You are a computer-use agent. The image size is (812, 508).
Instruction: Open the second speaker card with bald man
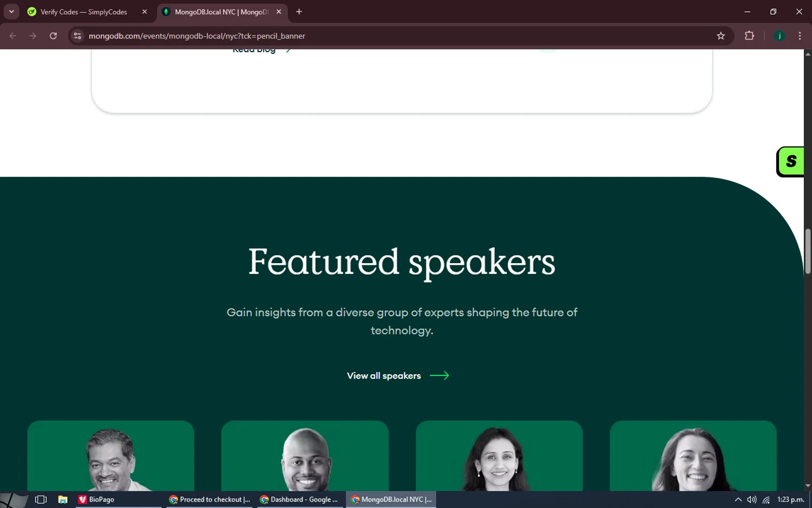pos(305,455)
